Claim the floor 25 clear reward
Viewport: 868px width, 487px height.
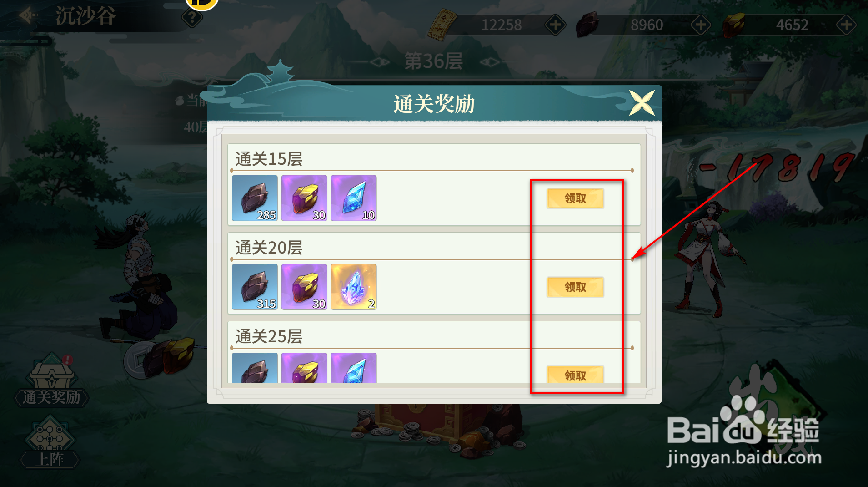pos(575,375)
